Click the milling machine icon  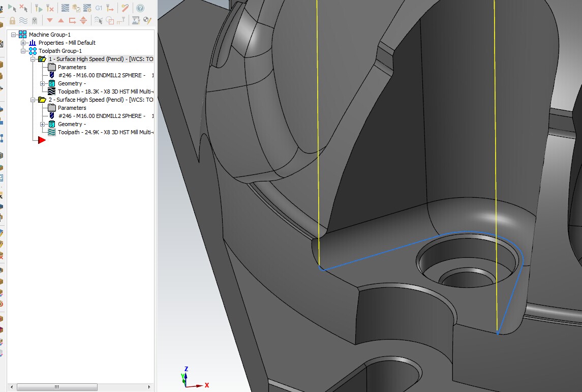[x=136, y=20]
